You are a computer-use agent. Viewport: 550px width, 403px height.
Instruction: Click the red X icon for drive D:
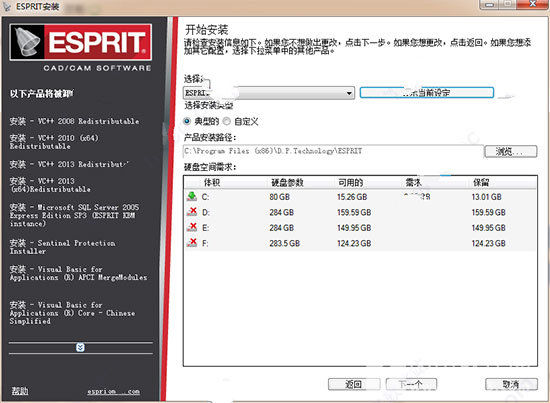[x=192, y=212]
